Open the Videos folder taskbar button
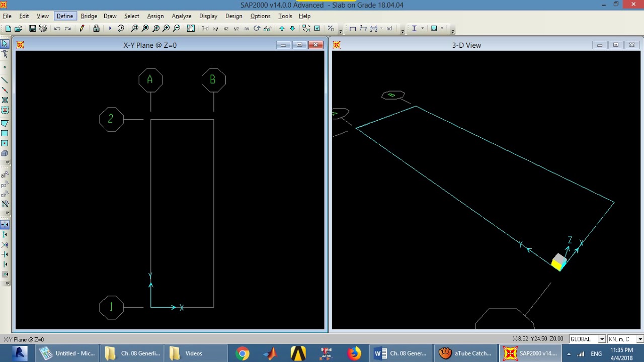This screenshot has height=362, width=644. coord(196,353)
